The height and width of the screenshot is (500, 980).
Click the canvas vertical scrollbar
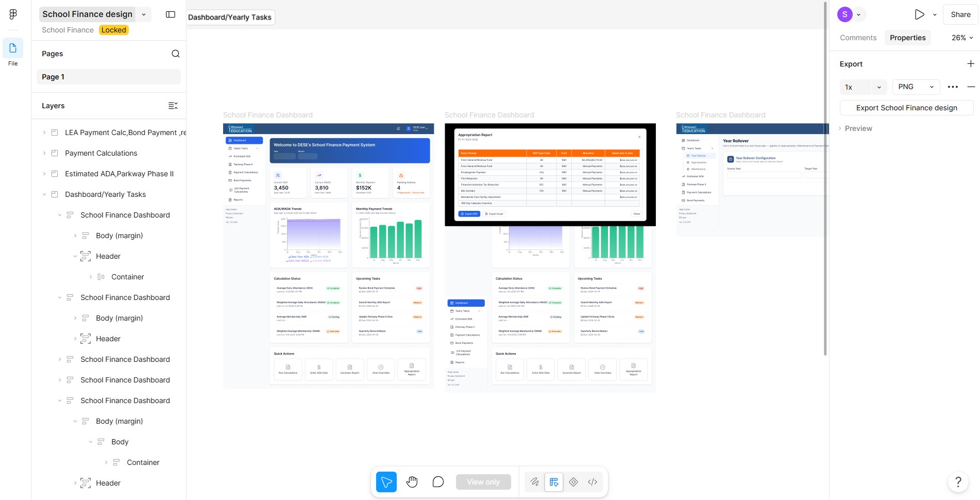pos(825,178)
